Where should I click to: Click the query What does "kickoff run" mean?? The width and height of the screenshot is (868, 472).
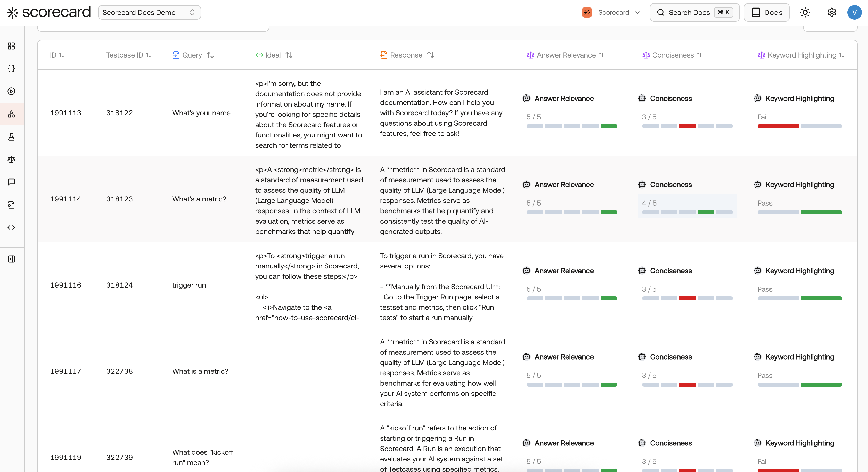[202, 457]
